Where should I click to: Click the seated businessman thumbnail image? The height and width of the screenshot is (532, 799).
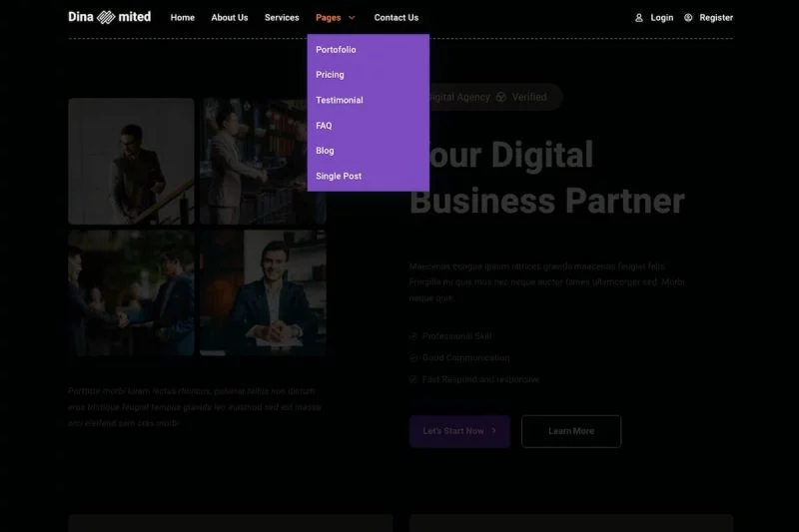point(263,292)
